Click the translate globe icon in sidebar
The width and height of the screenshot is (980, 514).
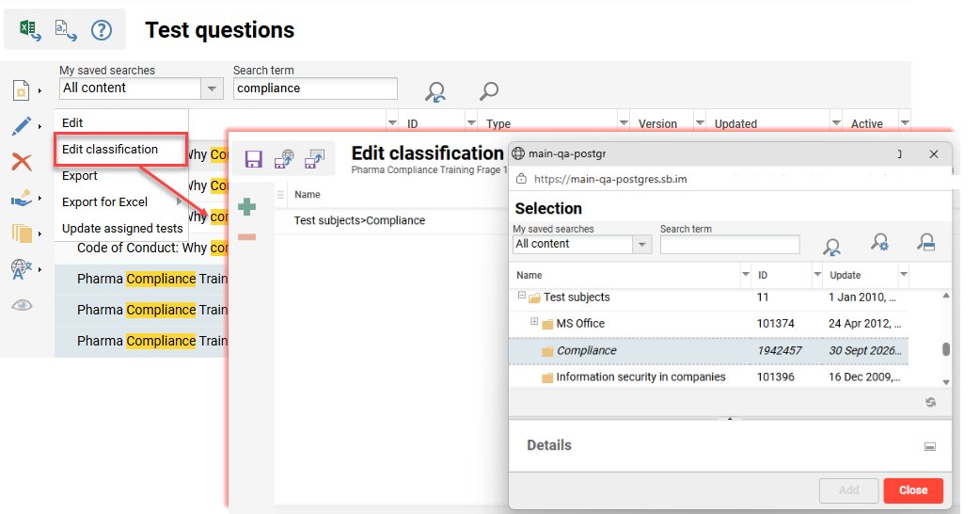point(22,269)
